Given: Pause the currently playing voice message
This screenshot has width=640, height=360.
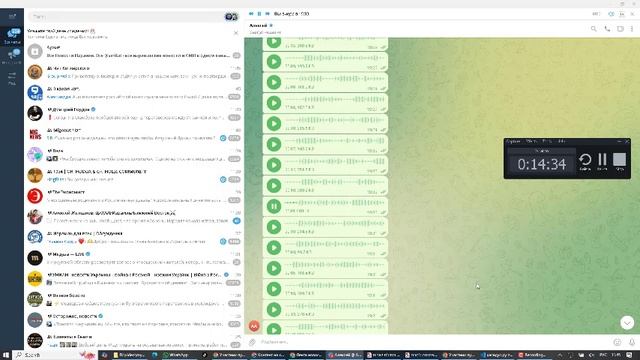Looking at the screenshot, I should (x=274, y=207).
